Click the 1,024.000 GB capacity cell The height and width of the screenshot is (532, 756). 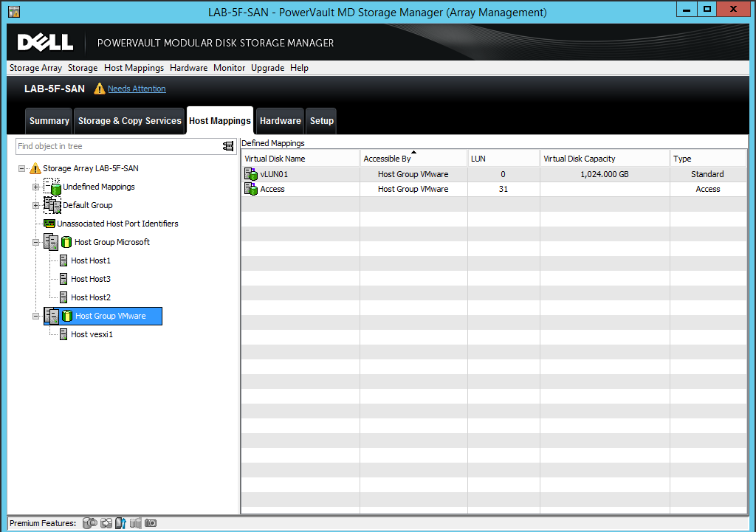605,174
